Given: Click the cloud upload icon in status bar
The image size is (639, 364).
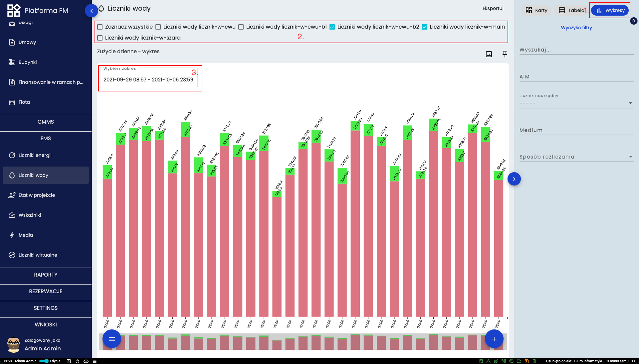Looking at the screenshot, I should click(x=86, y=361).
